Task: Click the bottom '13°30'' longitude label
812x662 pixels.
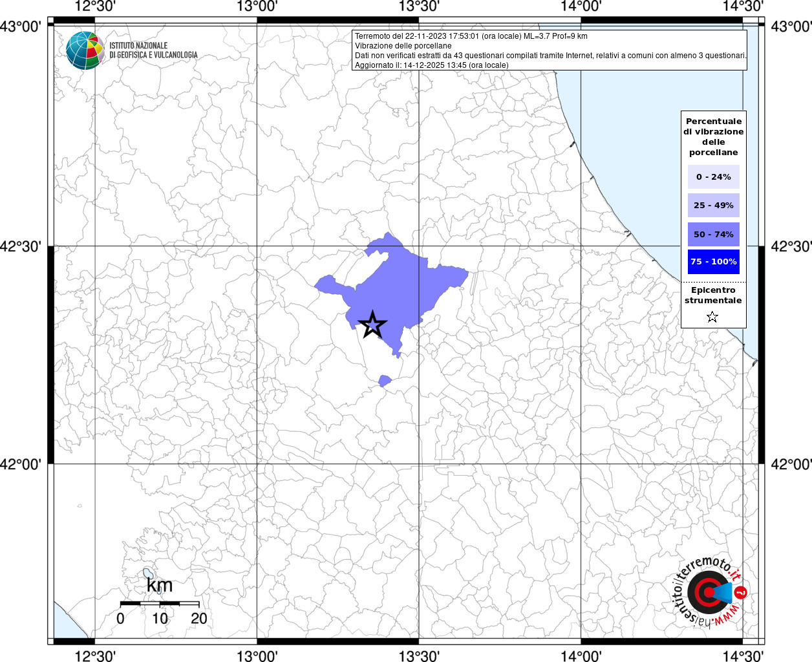Action: click(x=419, y=656)
